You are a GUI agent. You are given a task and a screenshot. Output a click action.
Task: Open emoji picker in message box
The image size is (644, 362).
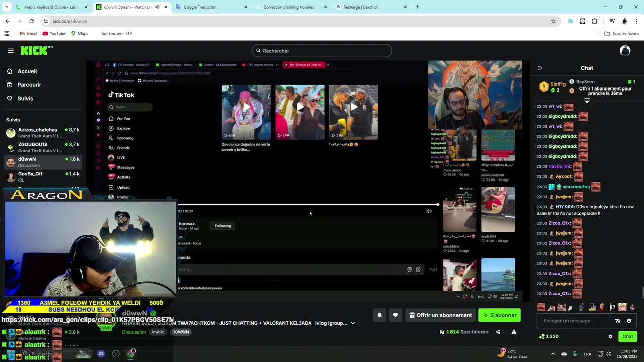[x=629, y=321]
